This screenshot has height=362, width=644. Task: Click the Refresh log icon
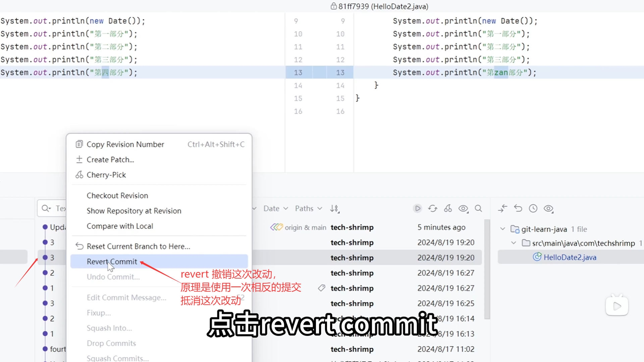[433, 208]
